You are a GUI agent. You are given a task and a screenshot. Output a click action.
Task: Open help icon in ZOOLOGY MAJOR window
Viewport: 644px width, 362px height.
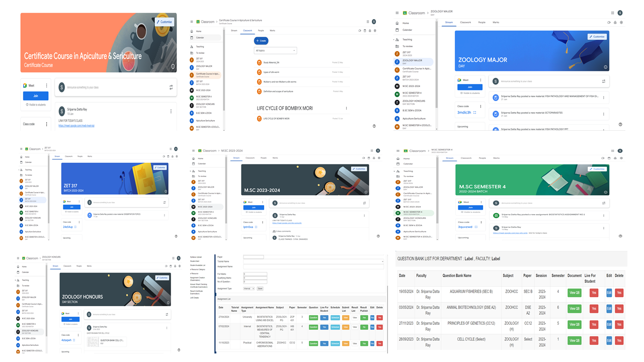tap(620, 124)
